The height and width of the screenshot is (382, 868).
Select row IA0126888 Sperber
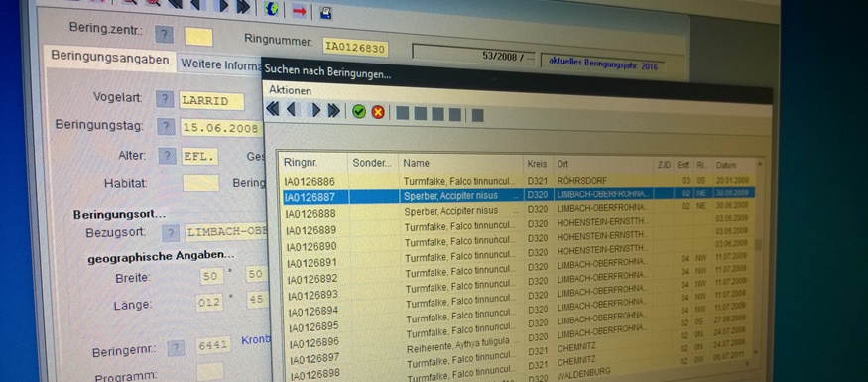click(518, 210)
